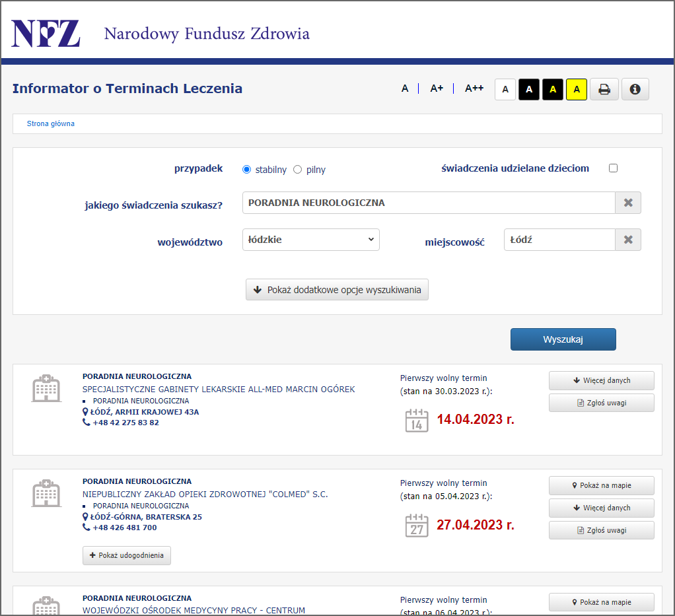The image size is (675, 616).
Task: Clear the miejscowość field
Action: [628, 240]
